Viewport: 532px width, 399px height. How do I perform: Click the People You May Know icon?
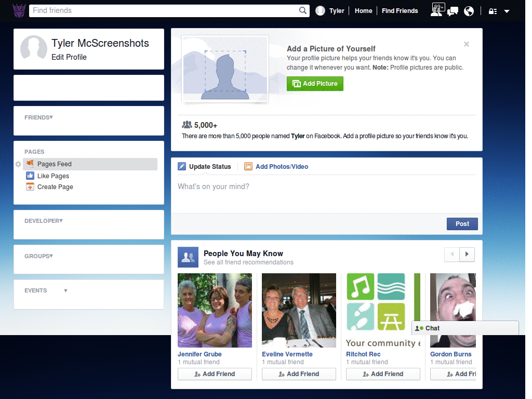point(188,257)
